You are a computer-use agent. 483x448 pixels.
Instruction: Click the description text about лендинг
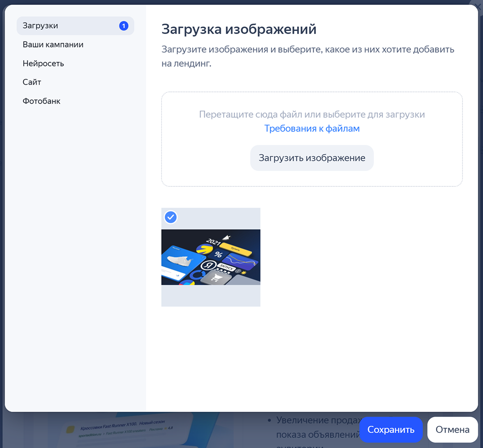point(308,56)
